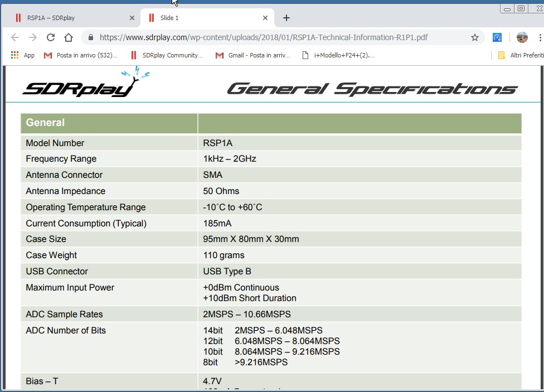
Task: Select the 8bit >9.216MSPS line
Action: point(245,362)
